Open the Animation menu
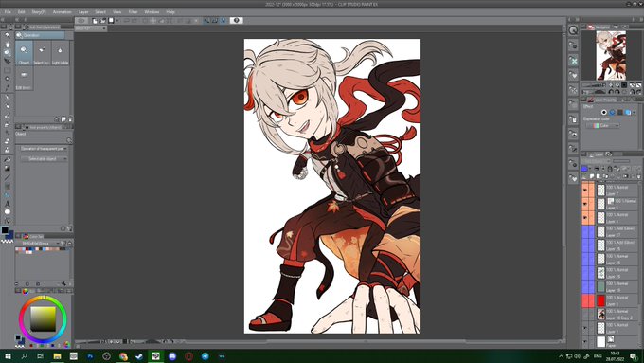The width and height of the screenshot is (644, 363). (x=62, y=12)
